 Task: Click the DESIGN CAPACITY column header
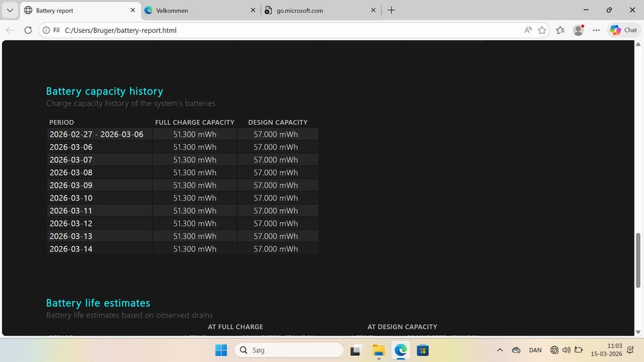coord(278,122)
